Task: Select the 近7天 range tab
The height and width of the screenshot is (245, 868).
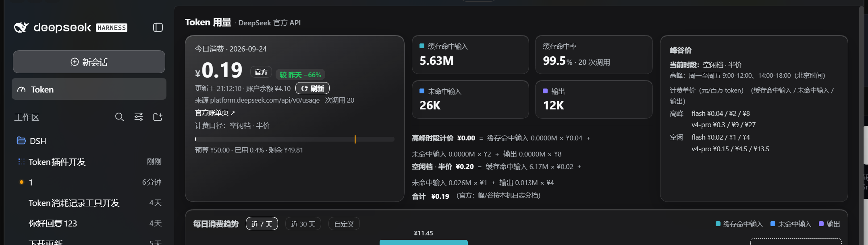Action: (262, 224)
